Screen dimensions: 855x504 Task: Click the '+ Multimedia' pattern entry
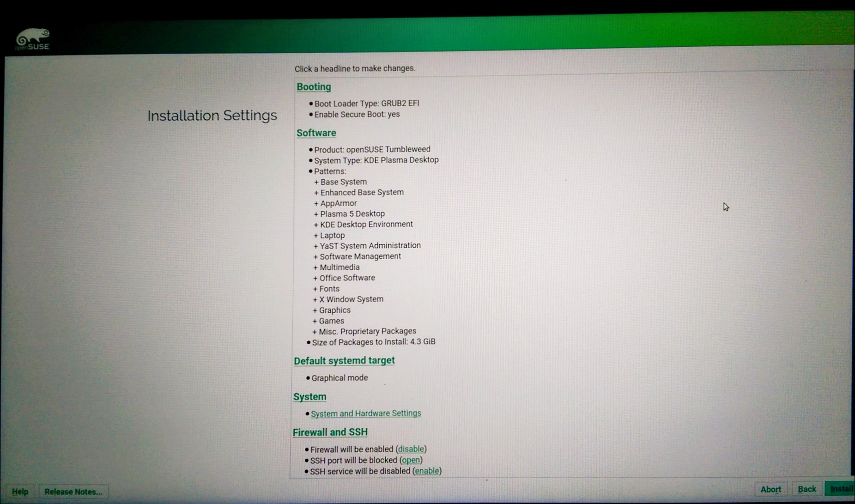click(336, 267)
